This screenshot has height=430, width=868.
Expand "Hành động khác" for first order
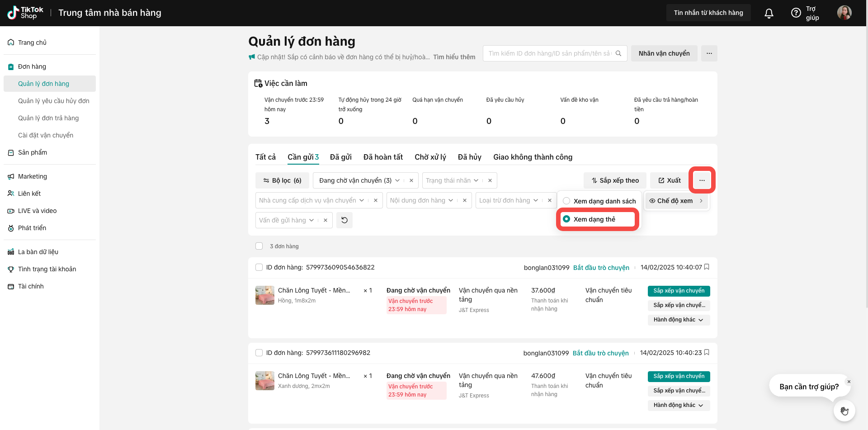[678, 320]
